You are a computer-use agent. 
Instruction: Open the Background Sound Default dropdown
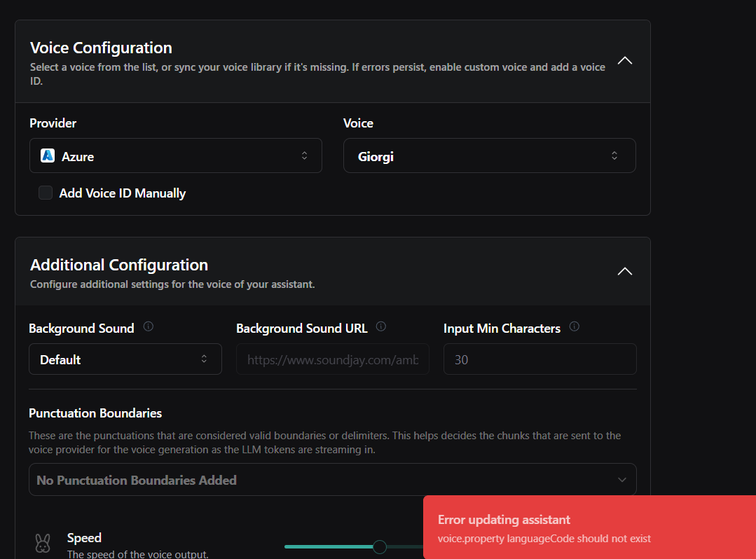coord(125,359)
